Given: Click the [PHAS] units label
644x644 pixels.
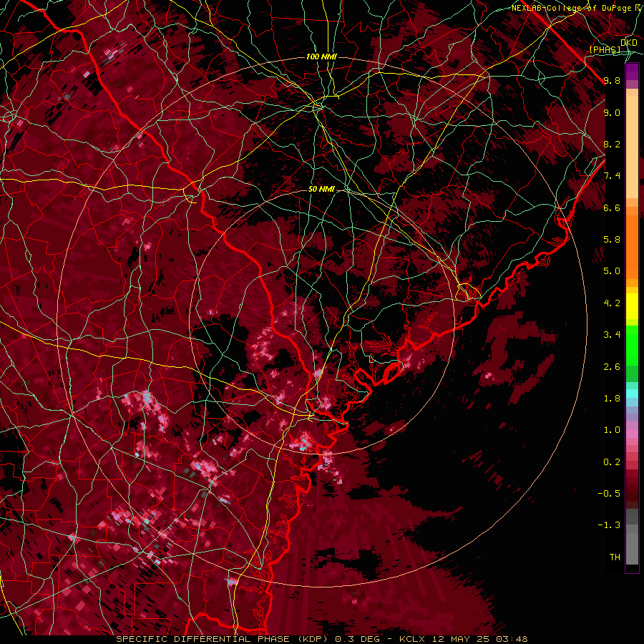Looking at the screenshot, I should [x=605, y=49].
